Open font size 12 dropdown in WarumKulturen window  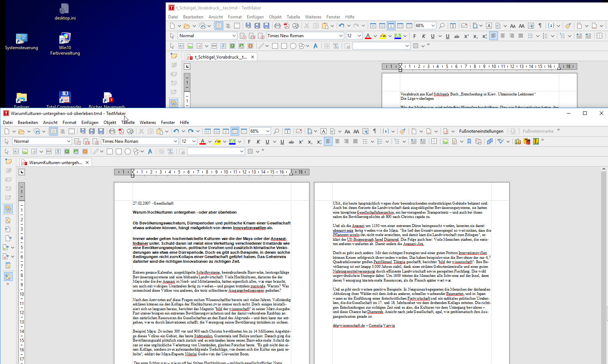[194, 141]
